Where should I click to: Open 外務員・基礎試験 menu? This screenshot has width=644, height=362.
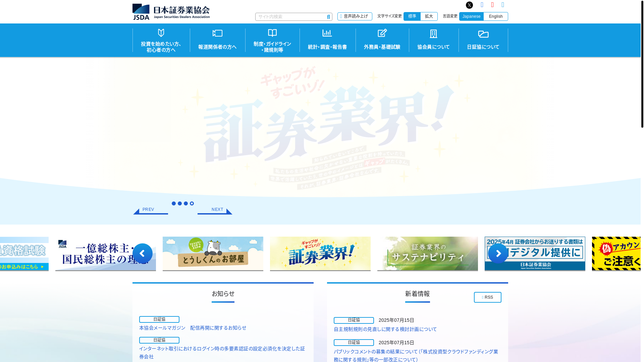pos(382,40)
